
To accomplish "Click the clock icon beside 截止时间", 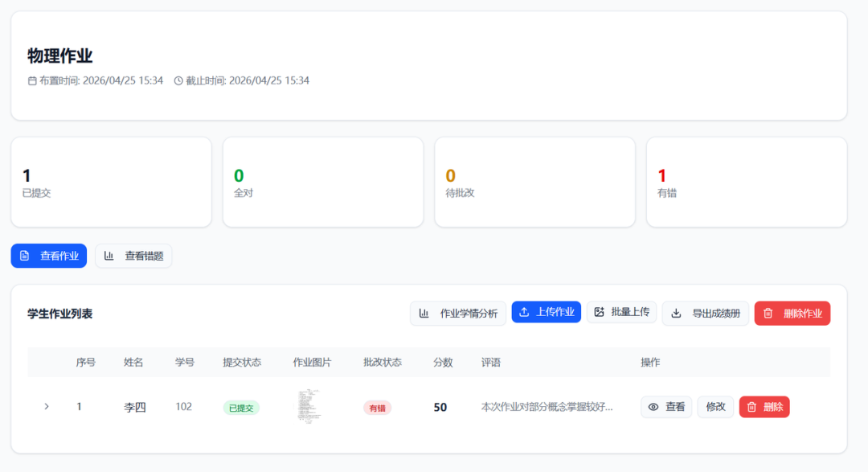I will pyautogui.click(x=178, y=80).
